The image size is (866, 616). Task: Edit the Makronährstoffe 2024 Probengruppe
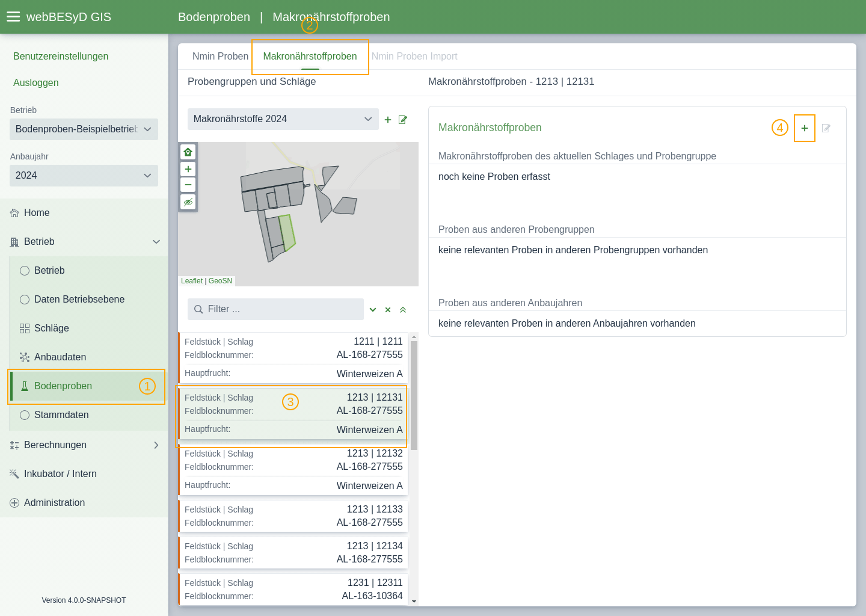pyautogui.click(x=403, y=120)
